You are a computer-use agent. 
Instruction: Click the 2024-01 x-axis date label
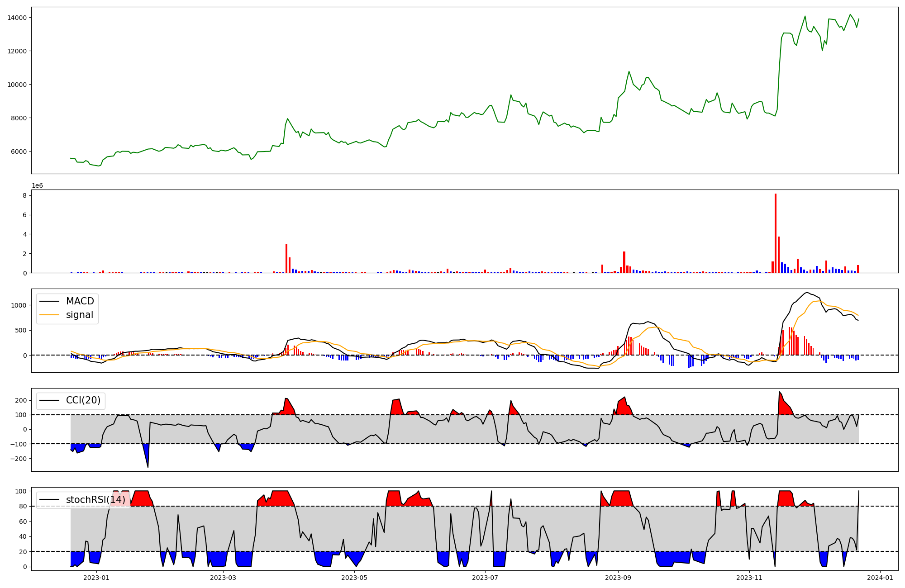click(880, 578)
